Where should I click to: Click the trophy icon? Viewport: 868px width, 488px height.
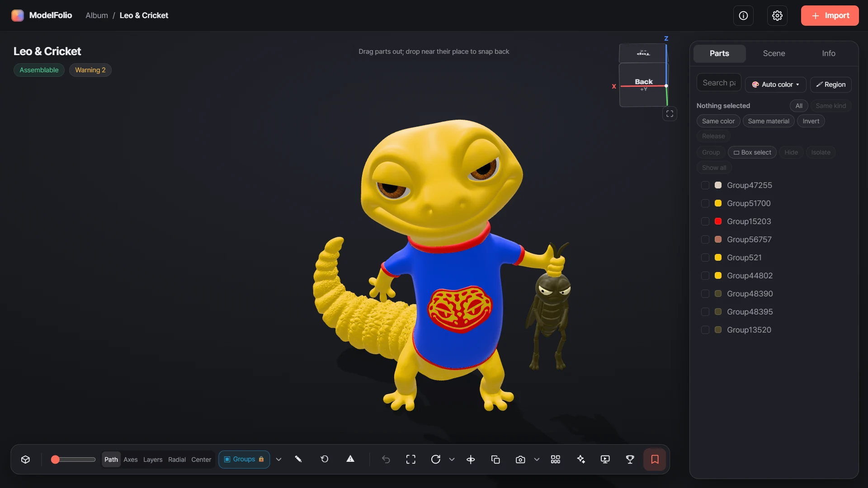tap(630, 459)
